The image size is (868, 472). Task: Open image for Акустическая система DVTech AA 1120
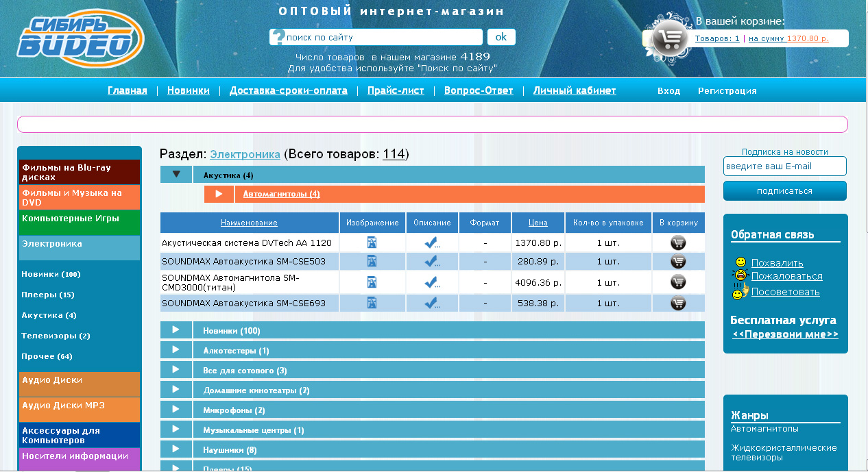372,242
